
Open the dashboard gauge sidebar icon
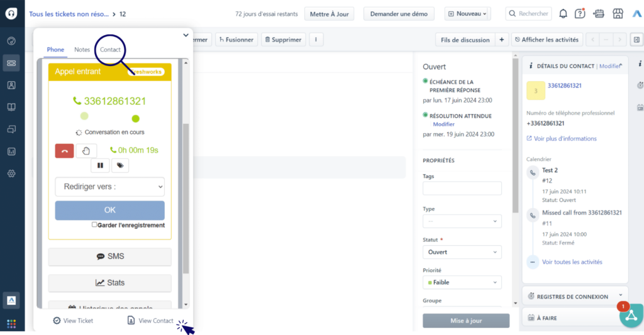coord(11,41)
